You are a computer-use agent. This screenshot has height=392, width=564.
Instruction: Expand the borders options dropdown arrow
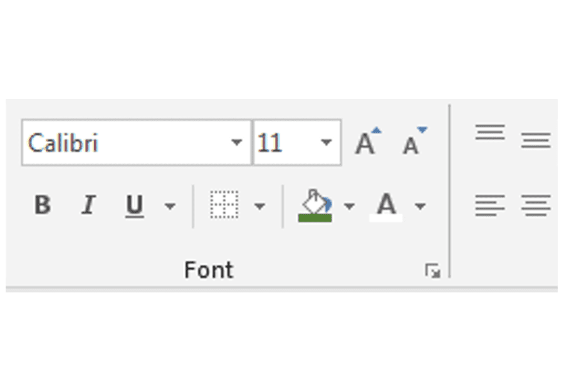(x=259, y=206)
